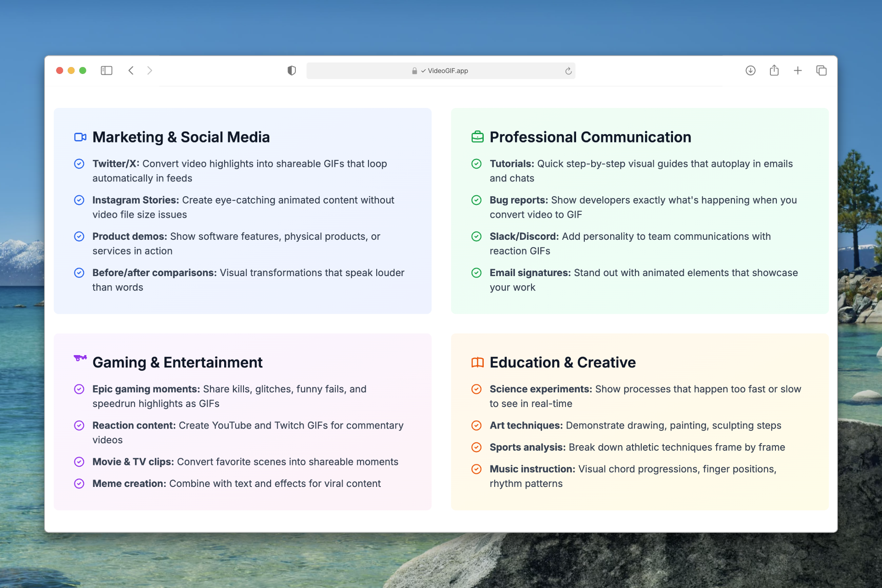Toggle the checkmark next to Twitter/X
The width and height of the screenshot is (882, 588).
pos(79,164)
